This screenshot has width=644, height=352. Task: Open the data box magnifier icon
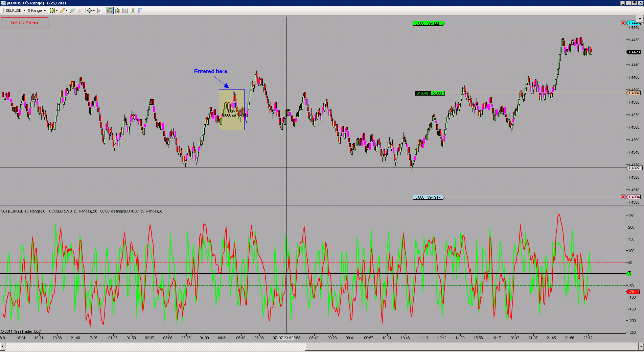point(99,10)
